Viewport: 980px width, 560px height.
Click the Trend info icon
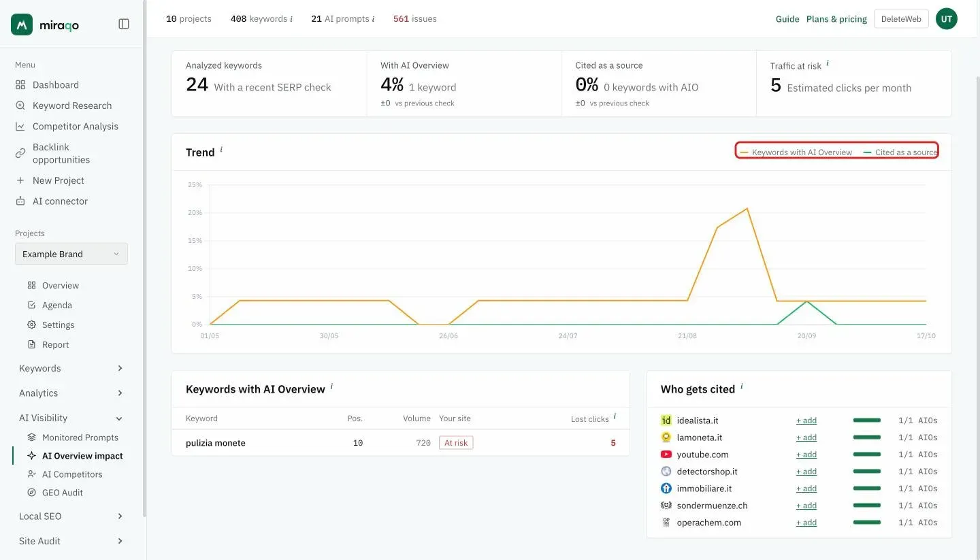(x=221, y=150)
